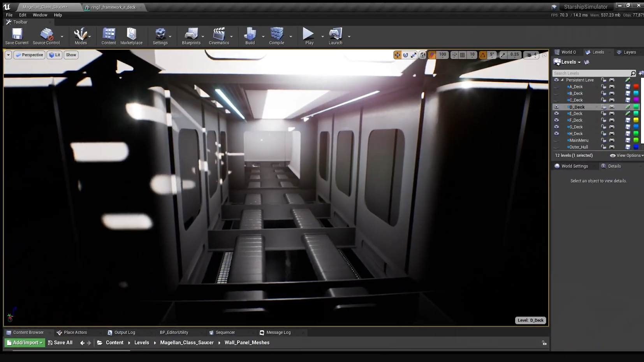Select the rotate transform gizmo icon
This screenshot has height=362, width=644.
pyautogui.click(x=405, y=55)
